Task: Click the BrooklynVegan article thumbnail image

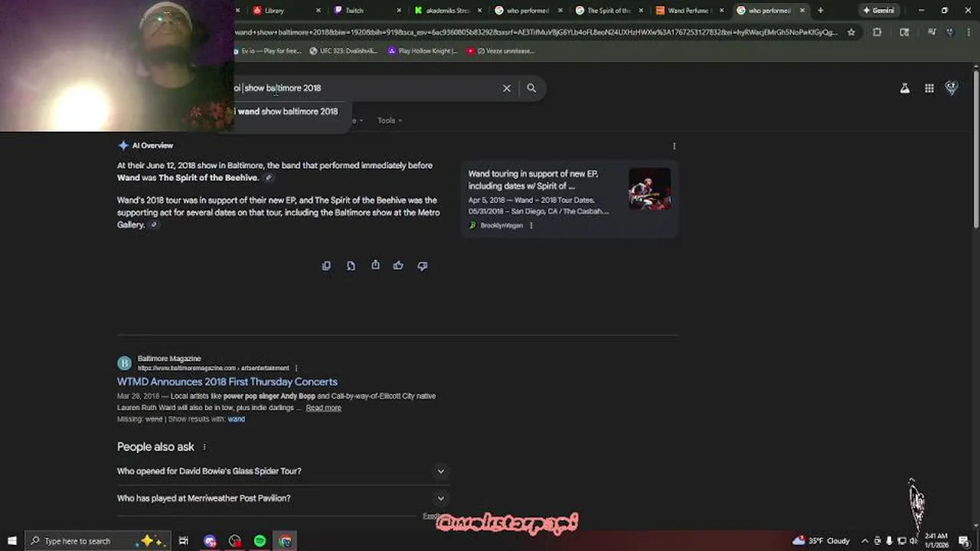Action: pos(649,189)
